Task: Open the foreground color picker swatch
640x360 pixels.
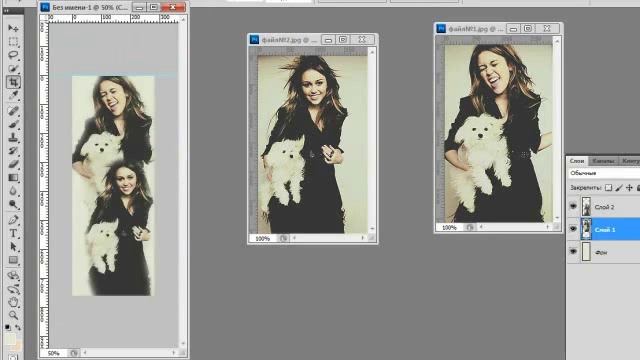Action: (x=10, y=339)
